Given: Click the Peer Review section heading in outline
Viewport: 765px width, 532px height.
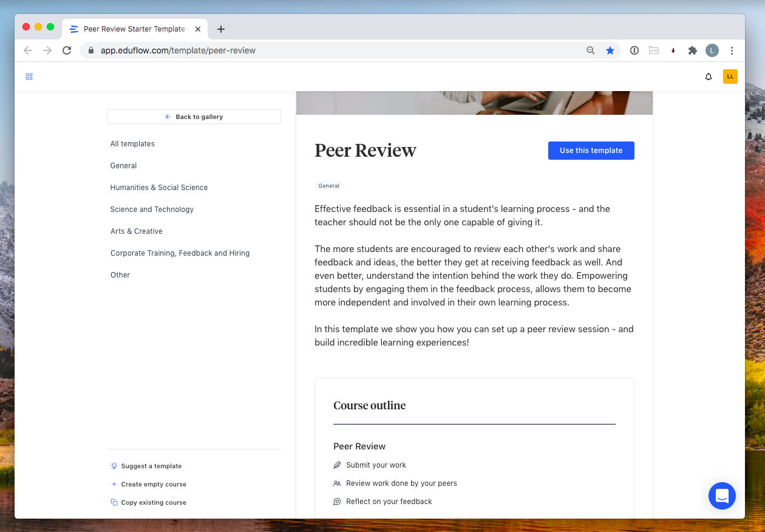Looking at the screenshot, I should (x=359, y=446).
